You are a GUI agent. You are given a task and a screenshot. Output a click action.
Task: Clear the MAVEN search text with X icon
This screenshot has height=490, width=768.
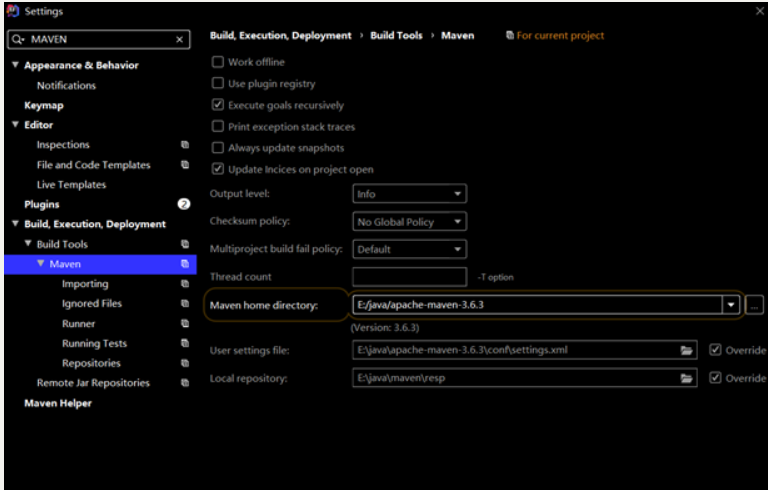[179, 40]
